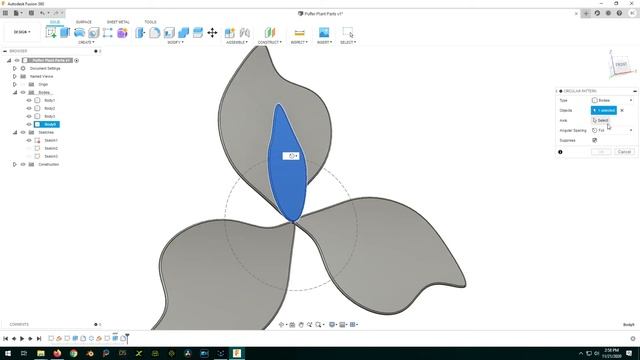Screen dimensions: 640x360
Task: Clear the Objects selection with X
Action: tap(622, 110)
